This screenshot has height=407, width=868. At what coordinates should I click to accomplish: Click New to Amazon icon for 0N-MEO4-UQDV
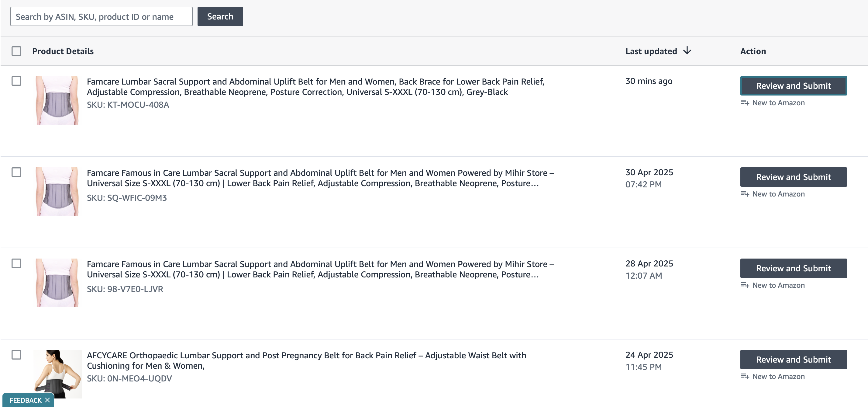point(745,376)
